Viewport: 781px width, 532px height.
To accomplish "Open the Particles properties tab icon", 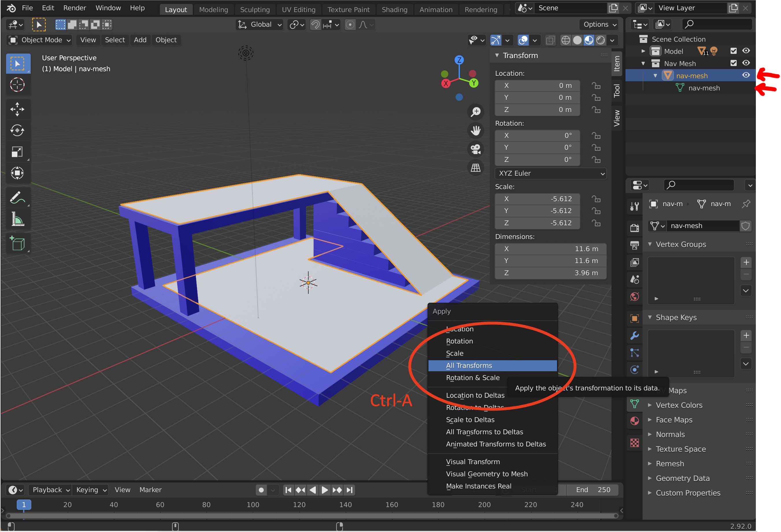I will pyautogui.click(x=634, y=352).
